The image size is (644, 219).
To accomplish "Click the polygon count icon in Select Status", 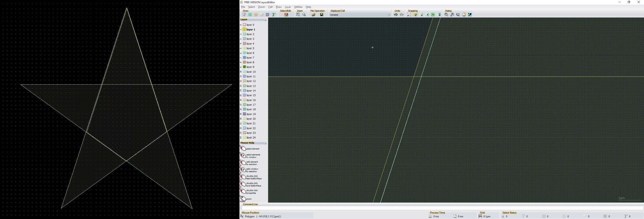I will (523, 216).
